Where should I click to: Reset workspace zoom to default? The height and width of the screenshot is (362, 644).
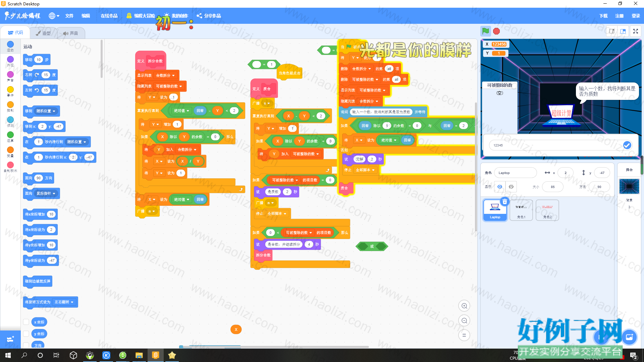(x=464, y=335)
